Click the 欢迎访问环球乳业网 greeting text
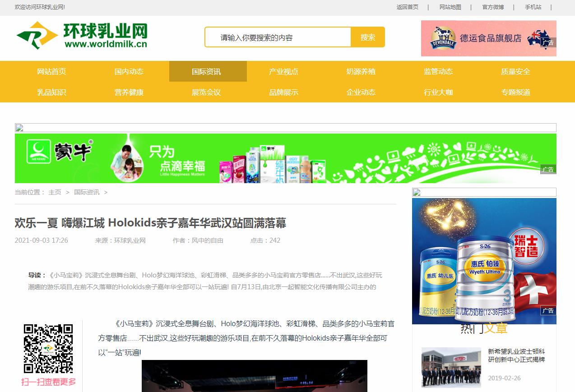This screenshot has width=575, height=392. point(40,7)
